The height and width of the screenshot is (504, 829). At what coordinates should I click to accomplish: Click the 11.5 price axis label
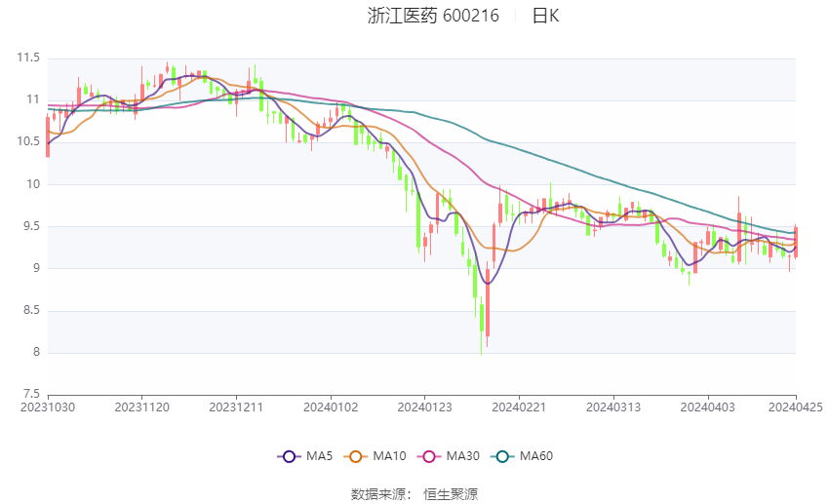coord(27,58)
